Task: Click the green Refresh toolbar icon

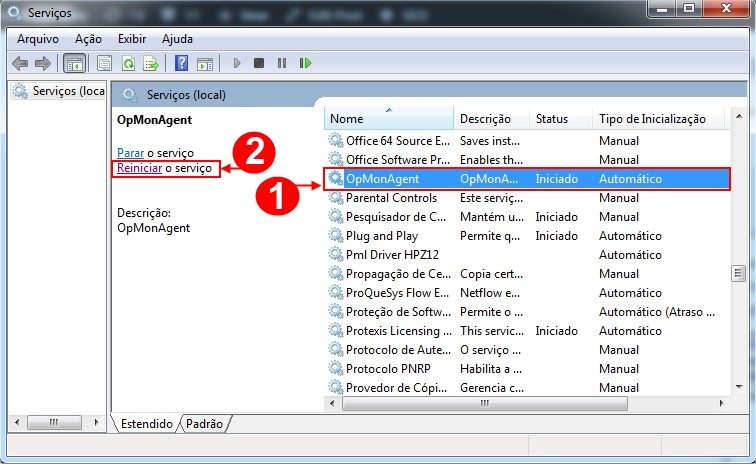Action: [128, 63]
